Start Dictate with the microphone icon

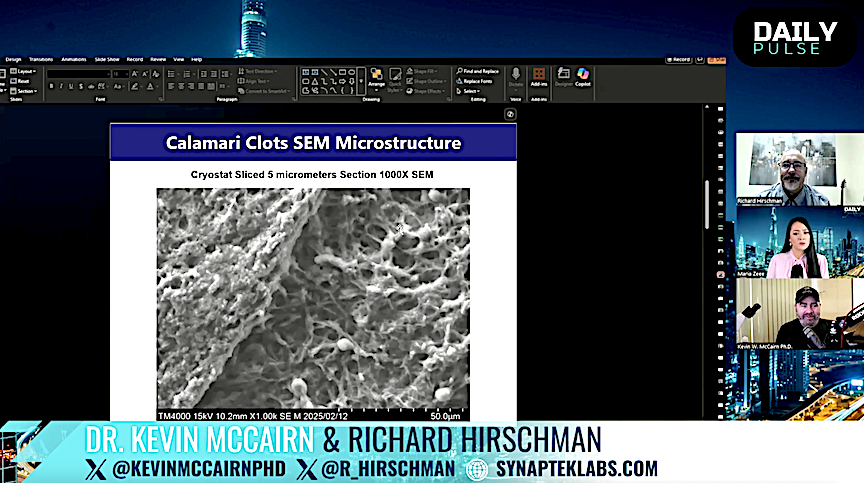[516, 77]
